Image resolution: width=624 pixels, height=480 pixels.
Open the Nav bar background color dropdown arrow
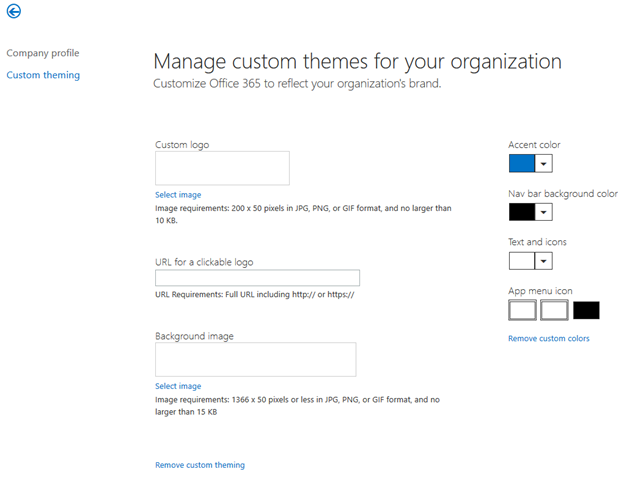[544, 212]
